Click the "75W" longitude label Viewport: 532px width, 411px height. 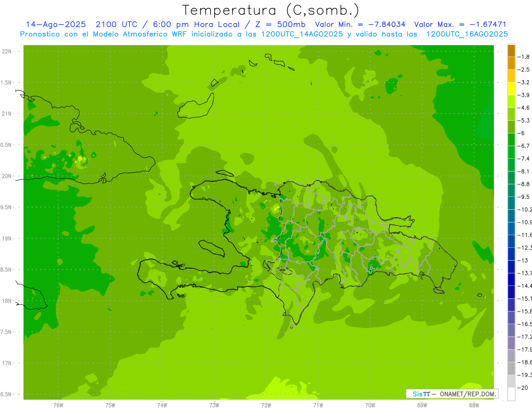(110, 404)
